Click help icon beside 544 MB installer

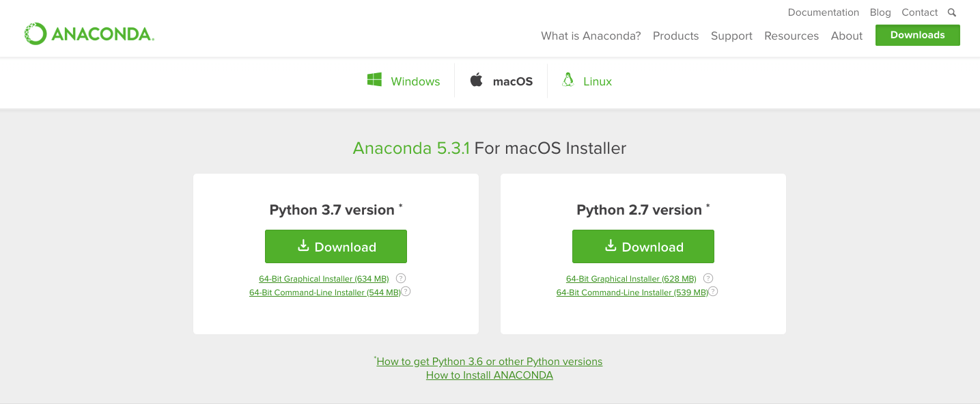406,291
